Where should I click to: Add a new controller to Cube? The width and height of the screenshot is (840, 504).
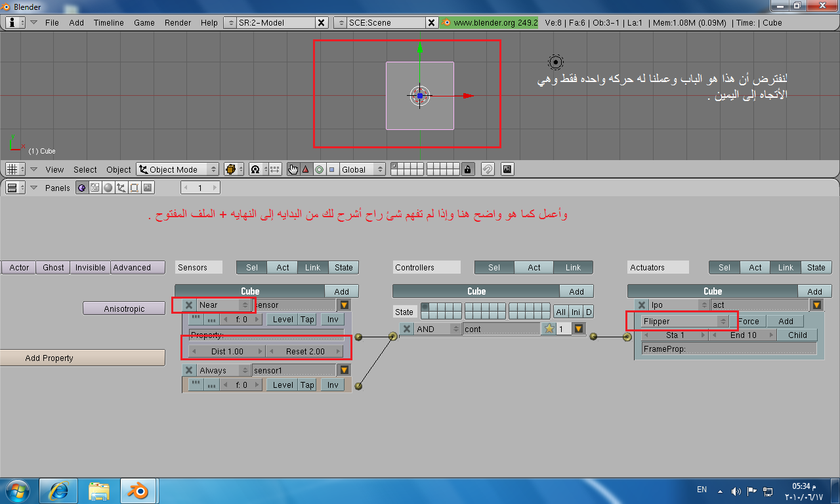pos(576,291)
